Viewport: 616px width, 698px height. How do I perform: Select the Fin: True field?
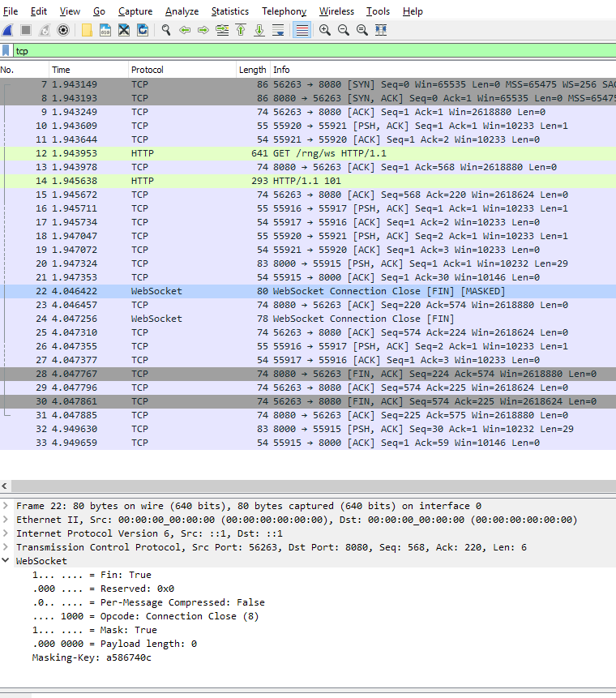[x=92, y=575]
